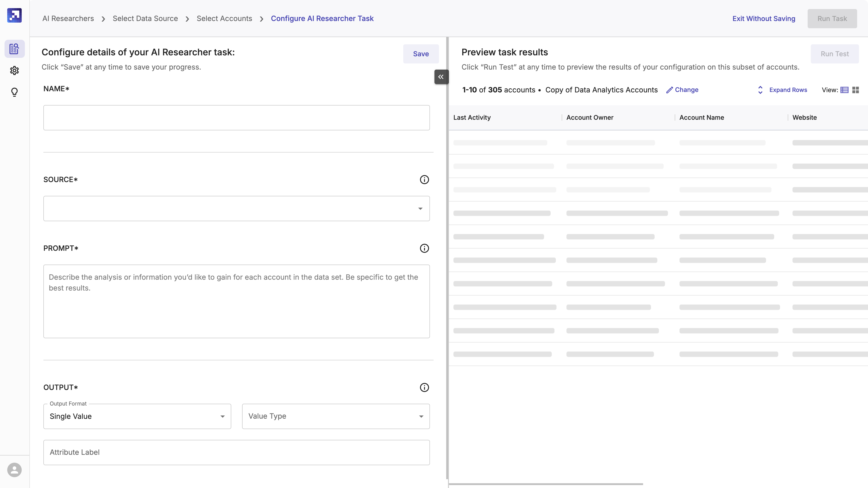Collapse the configuration panel with double-chevron
The image size is (868, 488).
[x=441, y=77]
